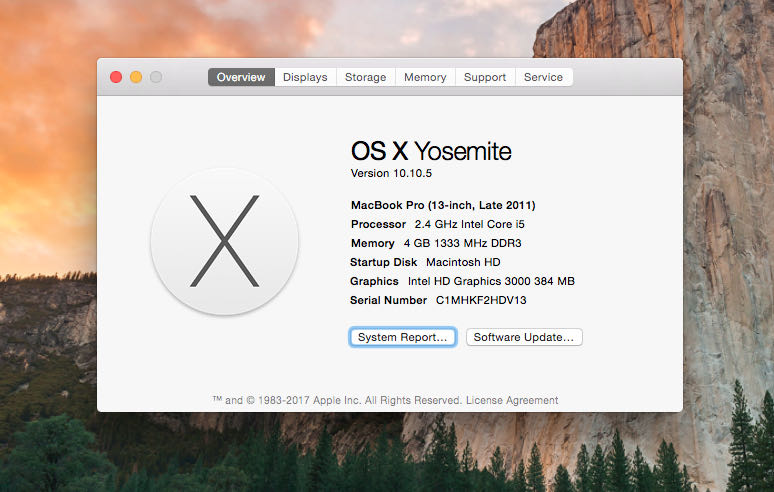
Task: Go to the Memory tab
Action: (x=425, y=77)
